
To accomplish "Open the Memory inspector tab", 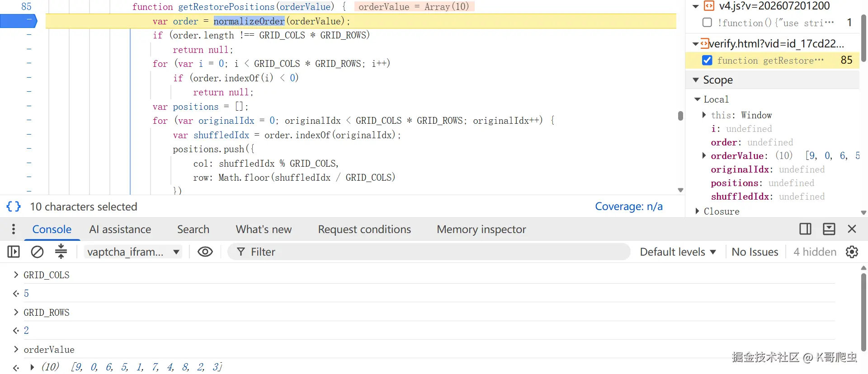I will click(481, 229).
